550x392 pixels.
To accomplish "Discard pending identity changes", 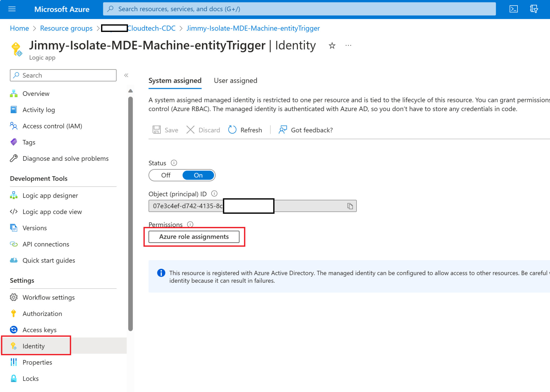I will (x=203, y=130).
